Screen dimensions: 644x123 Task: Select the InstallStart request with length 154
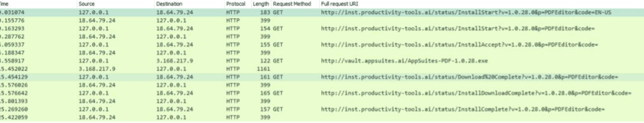[x=322, y=28]
